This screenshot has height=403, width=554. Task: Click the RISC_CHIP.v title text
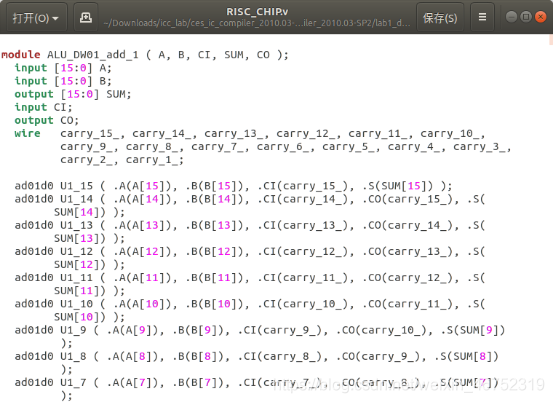click(x=257, y=12)
